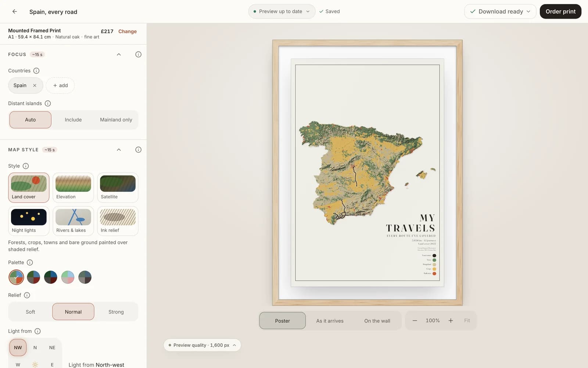The image size is (588, 368).
Task: Set Relief to Strong
Action: [116, 312]
